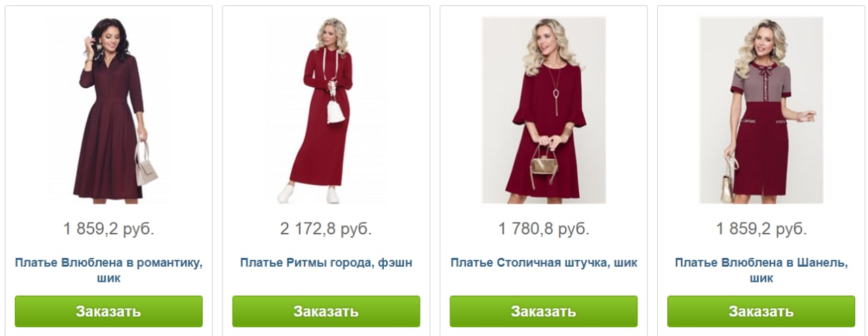Screen dimensions: 868x336
Task: Select the 2 172,8 руб. price
Action: pyautogui.click(x=326, y=229)
